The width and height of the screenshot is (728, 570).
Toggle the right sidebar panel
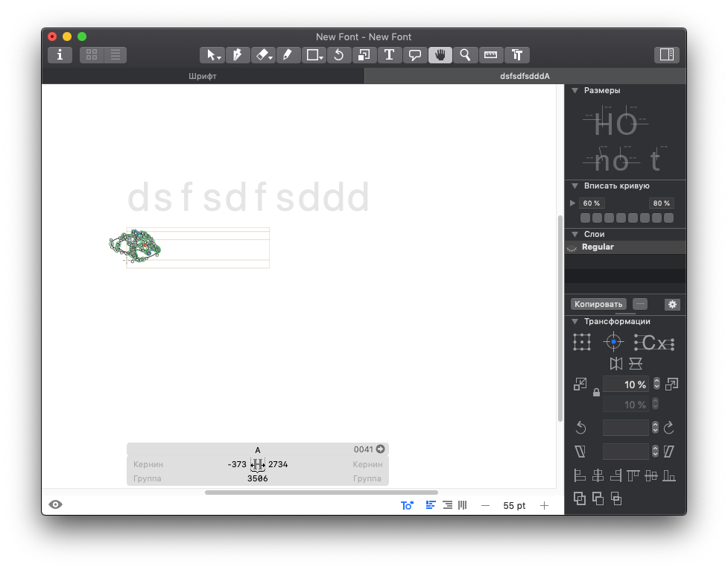click(666, 54)
